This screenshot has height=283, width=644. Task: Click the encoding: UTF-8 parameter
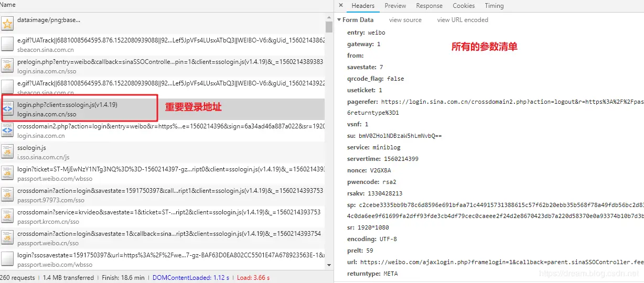tap(372, 239)
